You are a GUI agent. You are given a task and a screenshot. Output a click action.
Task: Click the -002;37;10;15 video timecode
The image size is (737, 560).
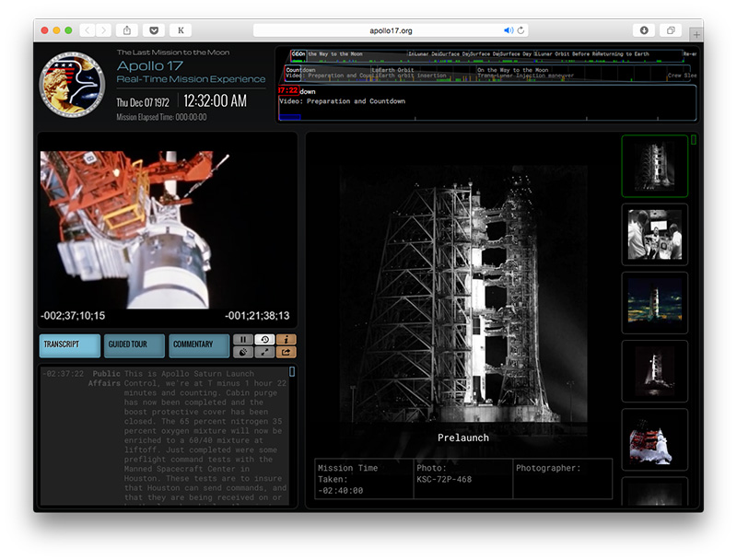(x=73, y=316)
